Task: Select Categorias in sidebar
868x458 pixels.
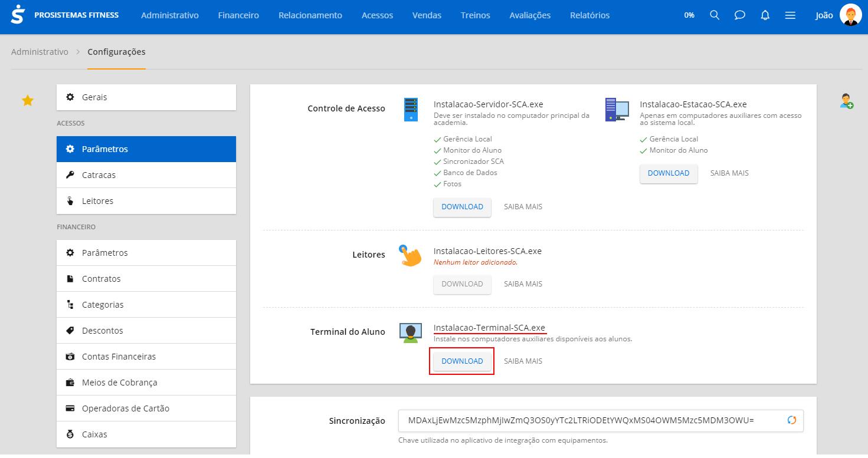Action: click(x=146, y=305)
